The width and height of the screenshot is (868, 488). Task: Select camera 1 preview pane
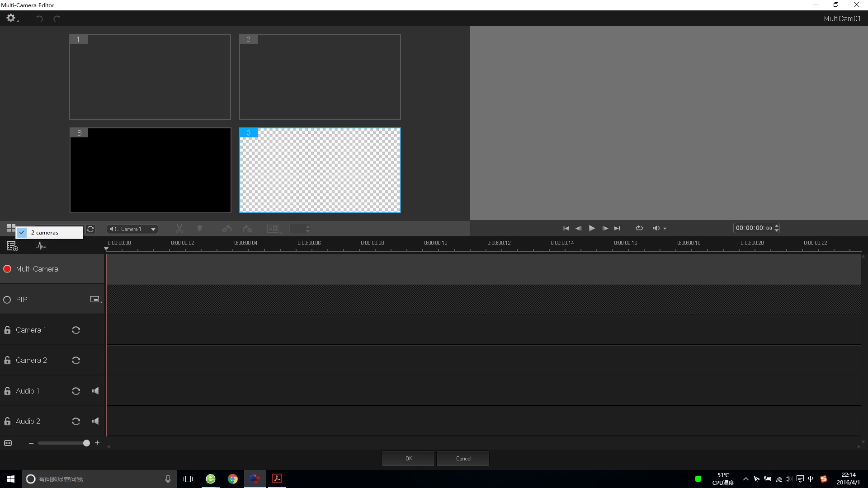pos(150,77)
